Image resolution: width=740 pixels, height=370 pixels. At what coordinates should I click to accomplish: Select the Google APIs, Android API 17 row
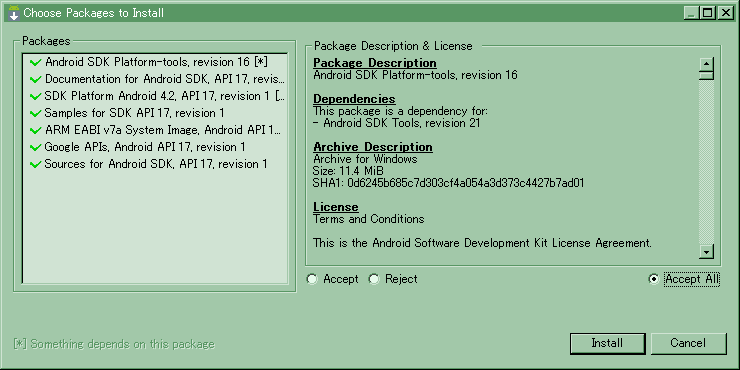[155, 147]
